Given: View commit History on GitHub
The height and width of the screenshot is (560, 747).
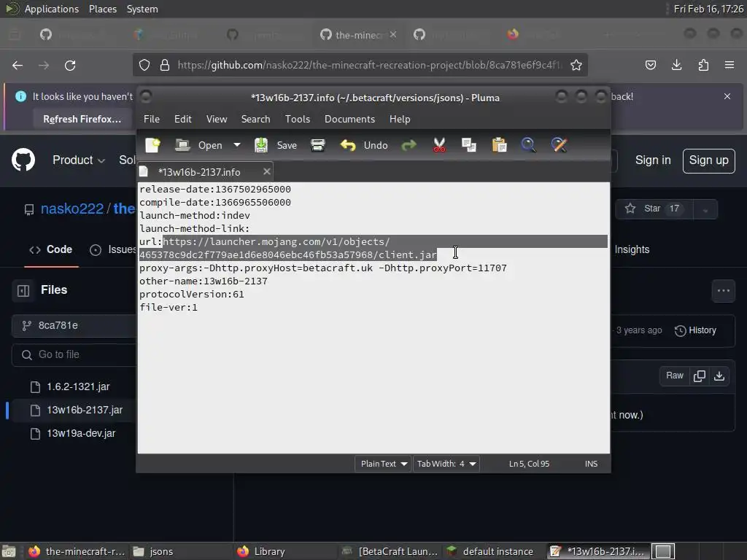Looking at the screenshot, I should (x=695, y=330).
